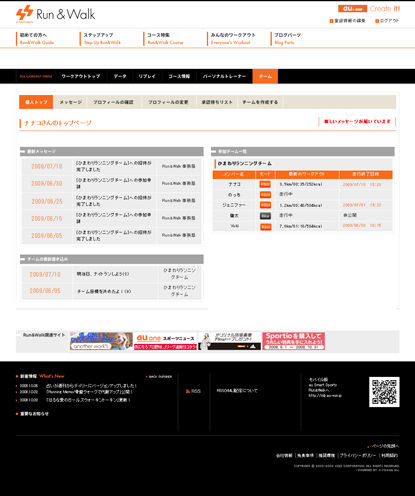Open the RSS feed icon link
Screen dimensions: 415x496
pyautogui.click(x=194, y=391)
